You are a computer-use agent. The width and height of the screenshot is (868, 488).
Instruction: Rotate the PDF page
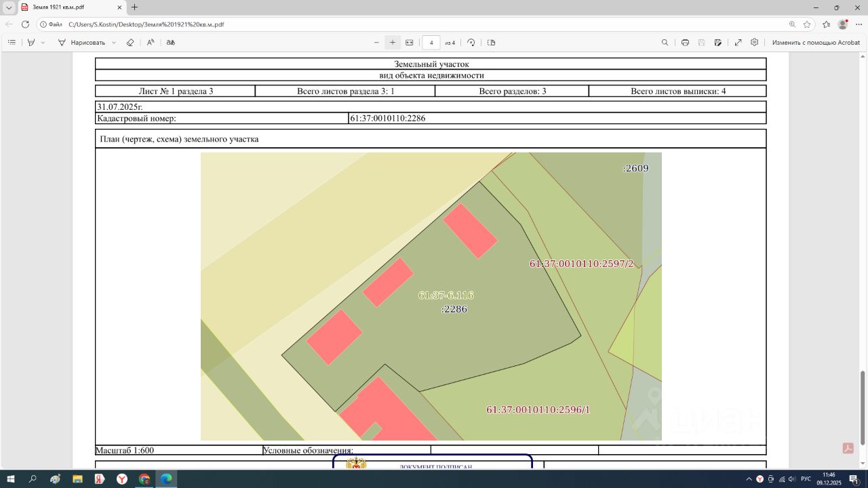(x=471, y=42)
